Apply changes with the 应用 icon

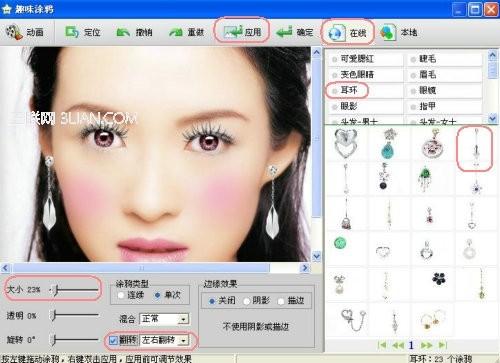[233, 31]
